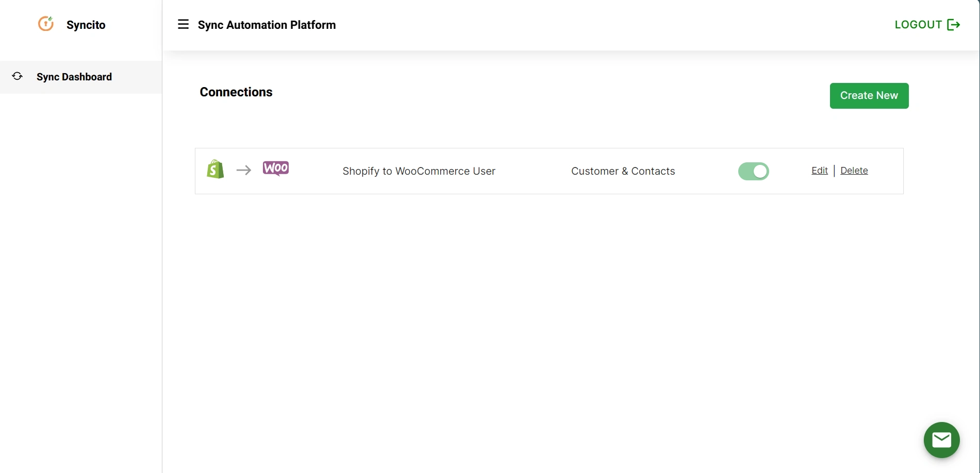Click the Shopify to WooCommerce User name
Image resolution: width=980 pixels, height=473 pixels.
coord(419,171)
